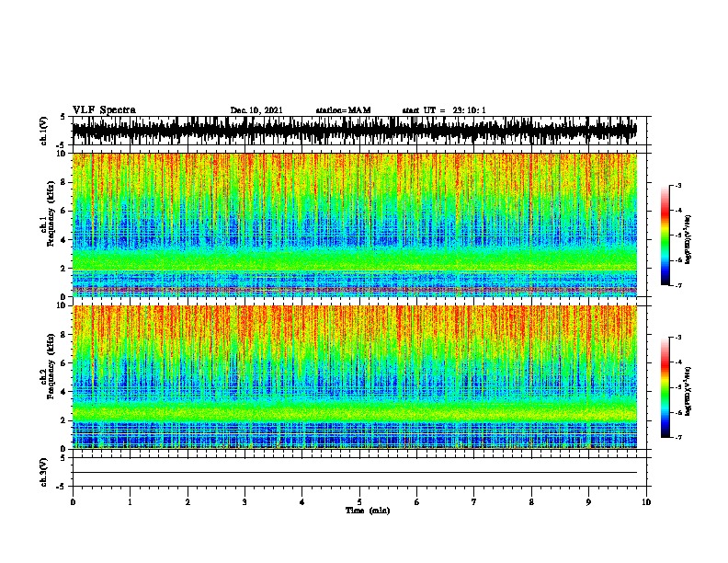Click time axis tick label "6"
This screenshot has height=563, width=728.
[x=417, y=502]
